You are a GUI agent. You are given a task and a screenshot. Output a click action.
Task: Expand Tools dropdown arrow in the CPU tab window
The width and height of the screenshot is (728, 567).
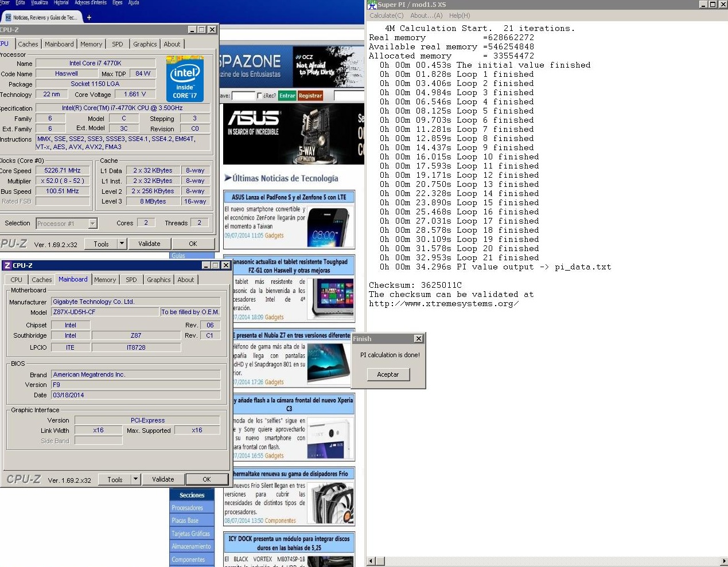[x=122, y=244]
